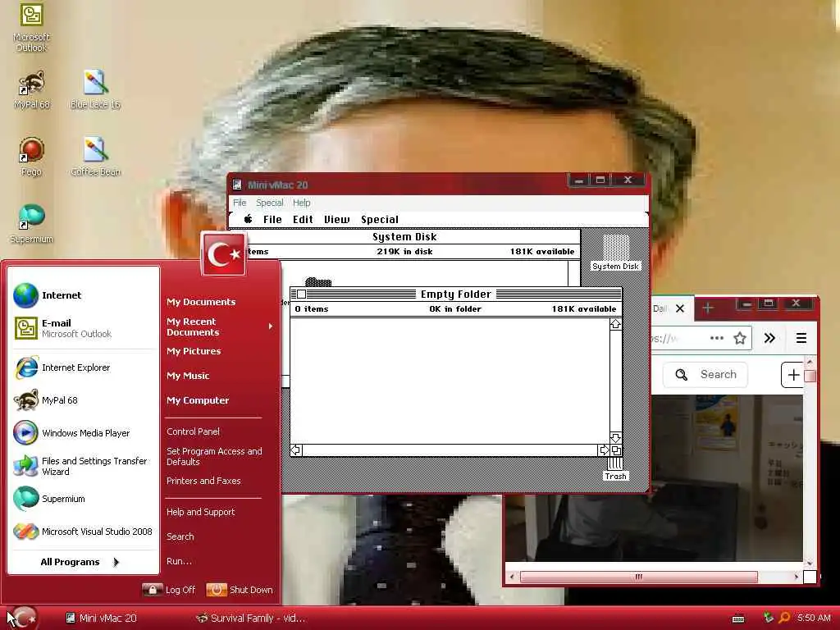Switch to Mini vMac 20 taskbar button
This screenshot has height=630, width=840.
point(102,619)
